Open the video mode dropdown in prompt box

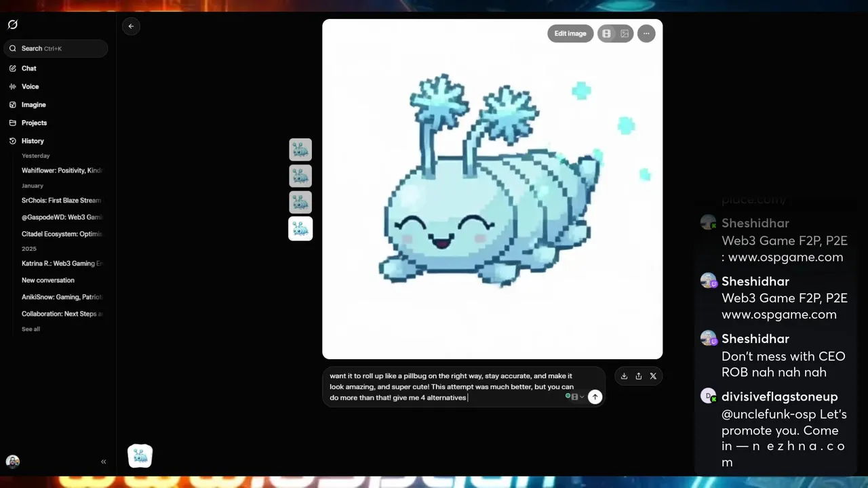[x=578, y=397]
